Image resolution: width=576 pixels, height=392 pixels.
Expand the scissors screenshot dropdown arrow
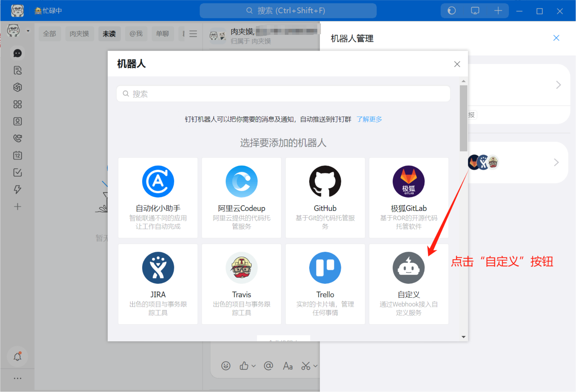(315, 366)
